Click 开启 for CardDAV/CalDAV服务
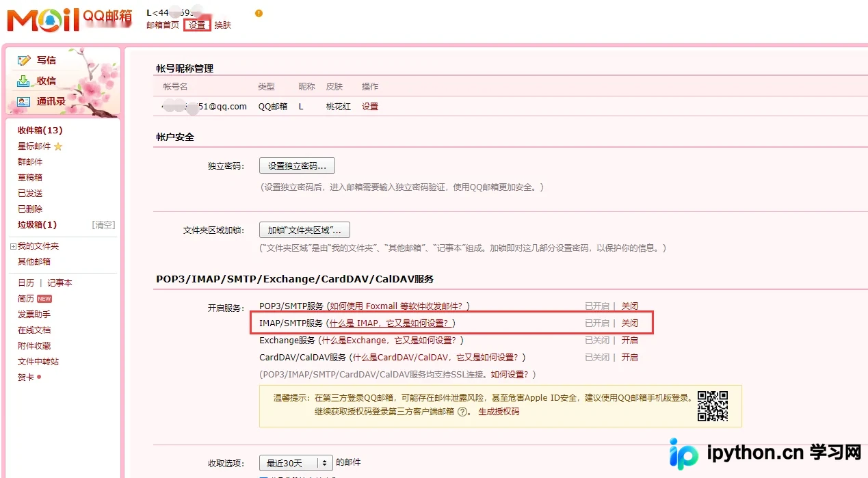This screenshot has height=478, width=868. tap(629, 358)
